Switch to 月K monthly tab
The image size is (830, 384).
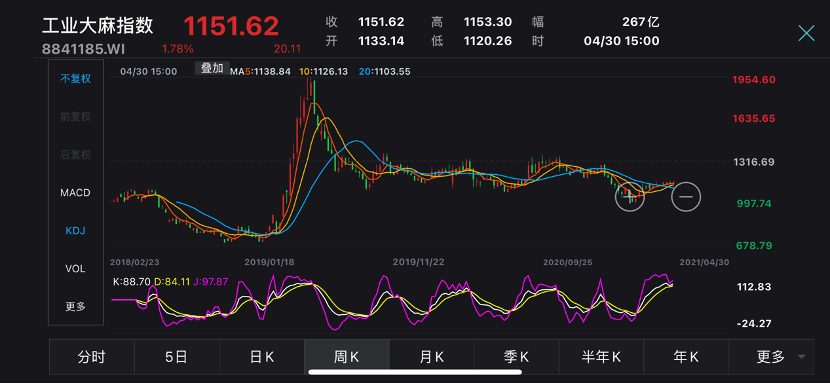431,357
